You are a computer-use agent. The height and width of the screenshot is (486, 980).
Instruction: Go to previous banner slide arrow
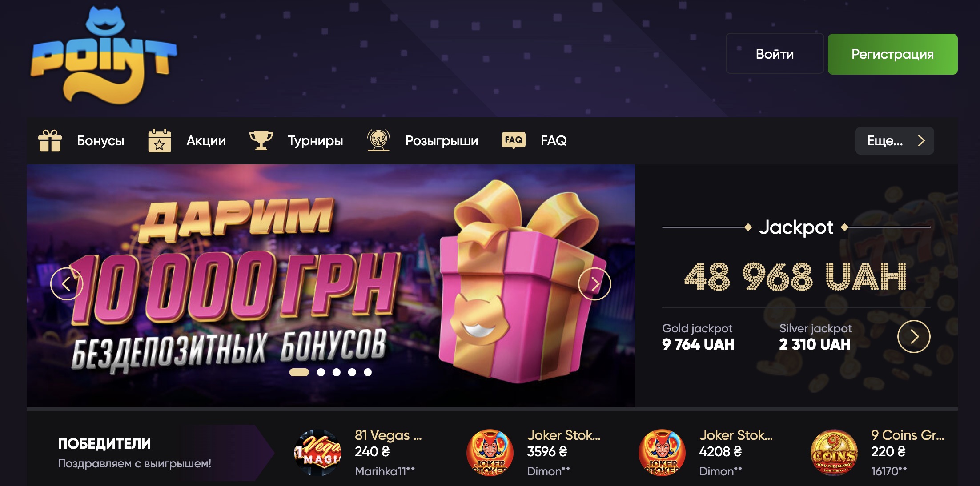coord(67,284)
